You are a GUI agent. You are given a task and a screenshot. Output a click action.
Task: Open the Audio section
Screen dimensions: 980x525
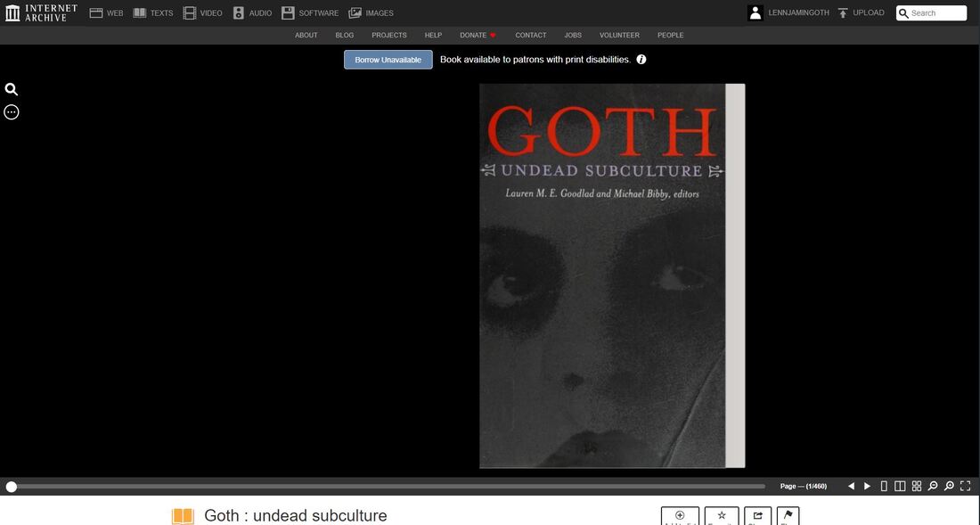click(x=252, y=12)
